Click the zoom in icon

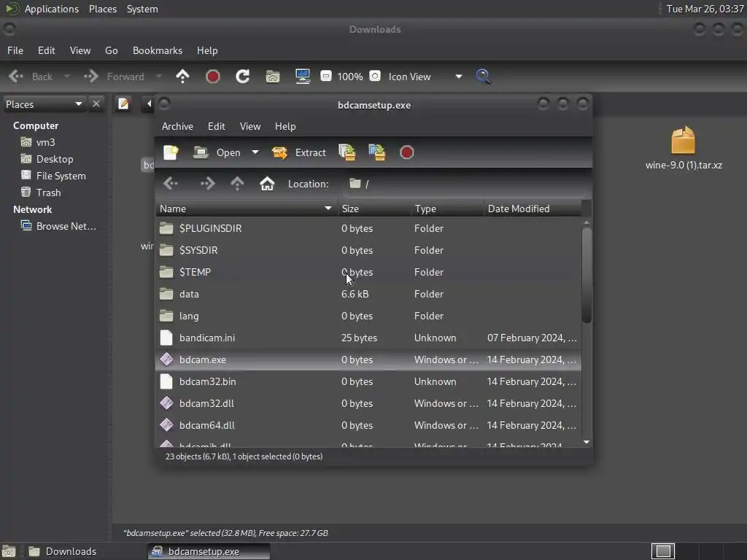click(x=375, y=76)
